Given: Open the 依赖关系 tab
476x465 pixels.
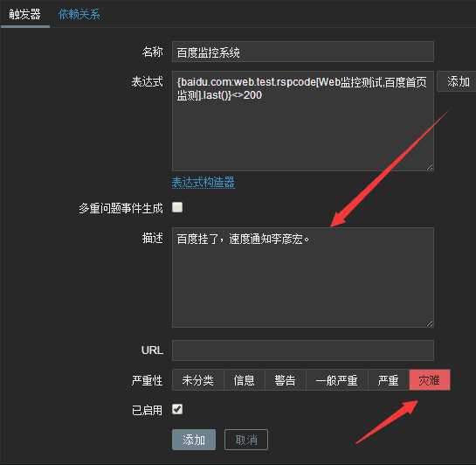Looking at the screenshot, I should (79, 14).
